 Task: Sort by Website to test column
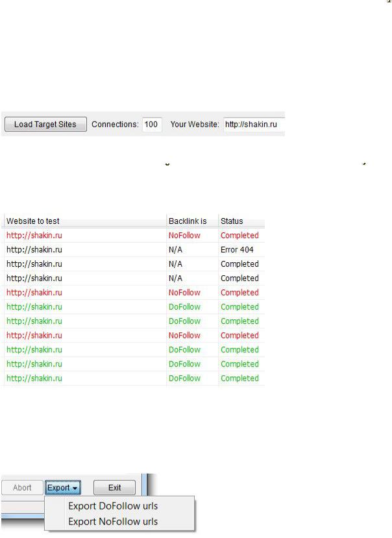pyautogui.click(x=84, y=221)
